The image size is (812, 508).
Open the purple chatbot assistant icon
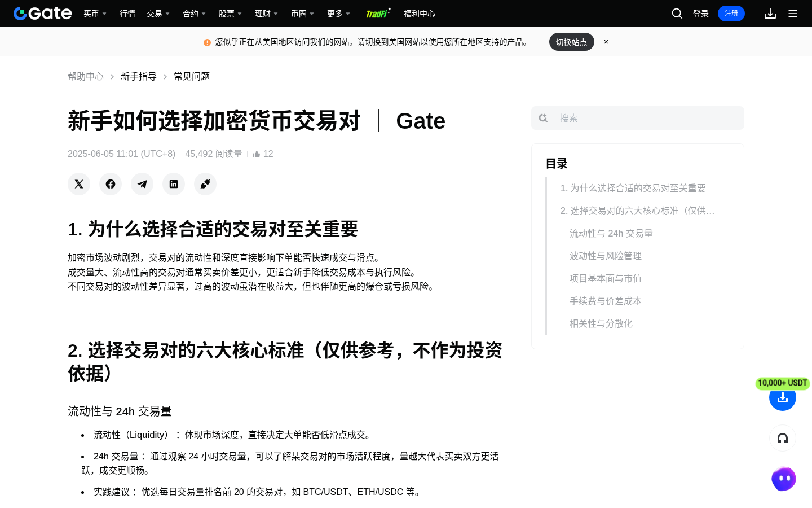coord(783,479)
